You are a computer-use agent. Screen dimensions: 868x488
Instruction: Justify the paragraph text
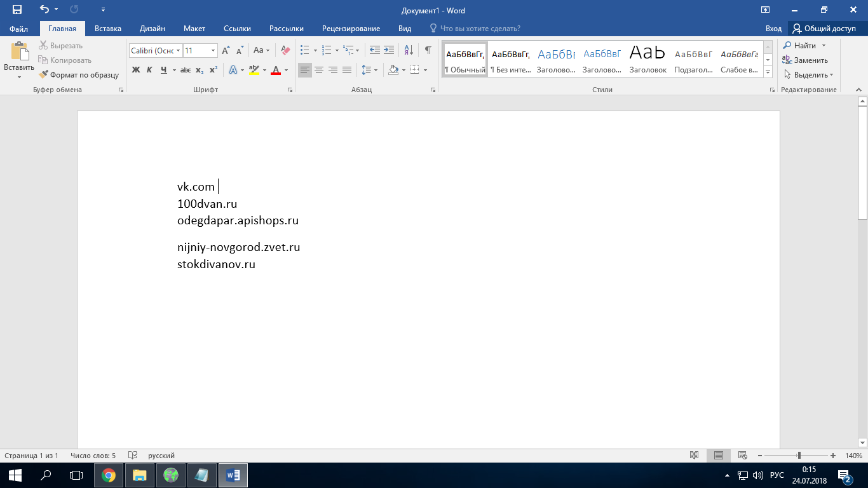(347, 70)
